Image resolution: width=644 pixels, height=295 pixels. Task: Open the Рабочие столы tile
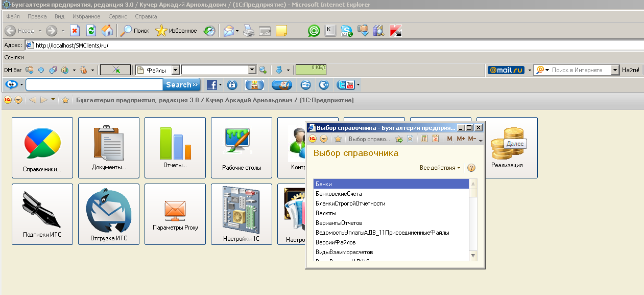pos(242,148)
